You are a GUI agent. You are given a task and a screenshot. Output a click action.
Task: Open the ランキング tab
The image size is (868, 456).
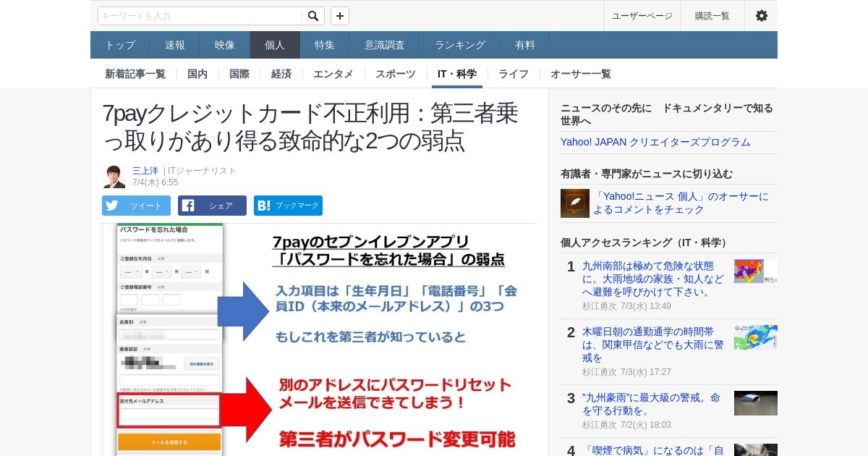(x=460, y=45)
